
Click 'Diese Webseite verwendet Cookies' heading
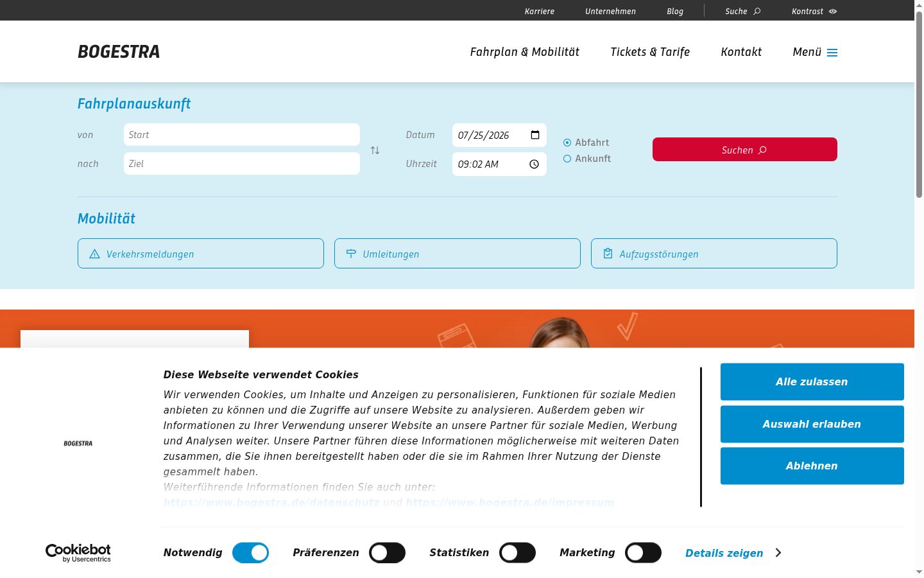pyautogui.click(x=261, y=374)
